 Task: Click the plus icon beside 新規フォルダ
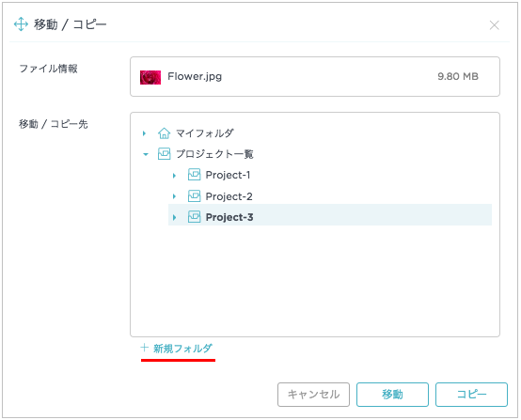144,348
